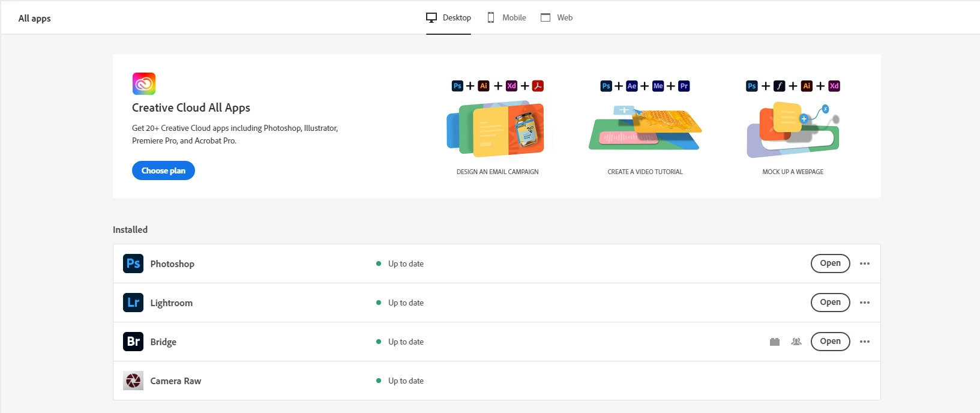Image resolution: width=980 pixels, height=413 pixels.
Task: Select the Mock Up a Webpage illustration
Action: (793, 129)
